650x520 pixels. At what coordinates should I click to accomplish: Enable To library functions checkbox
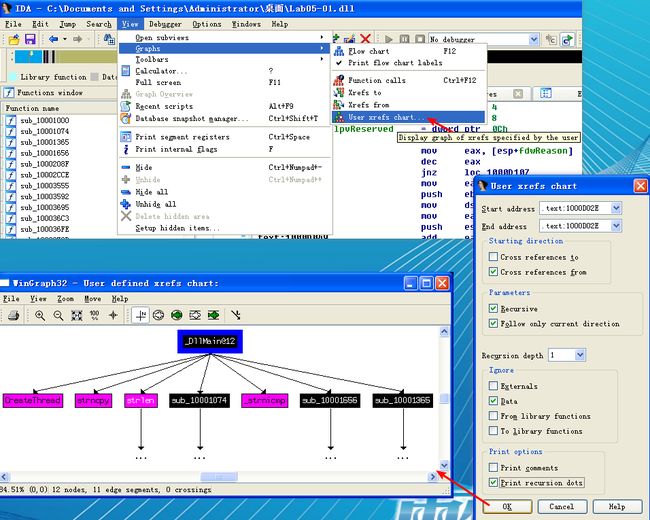pos(493,431)
